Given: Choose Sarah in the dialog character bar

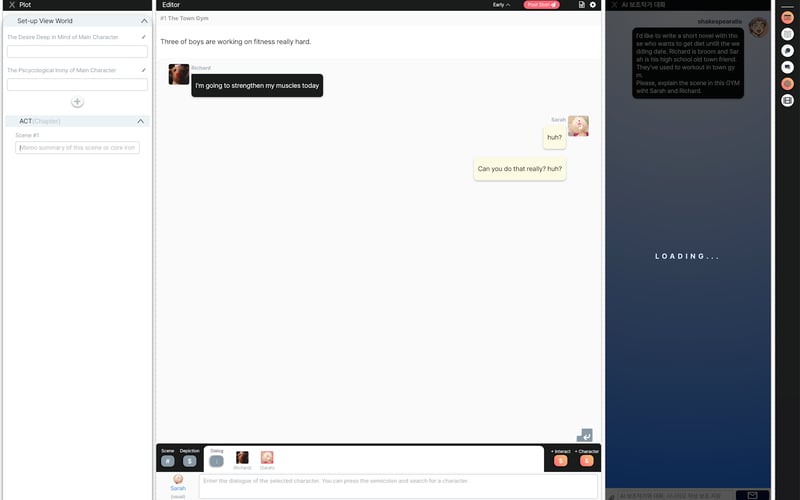Looking at the screenshot, I should [x=267, y=460].
